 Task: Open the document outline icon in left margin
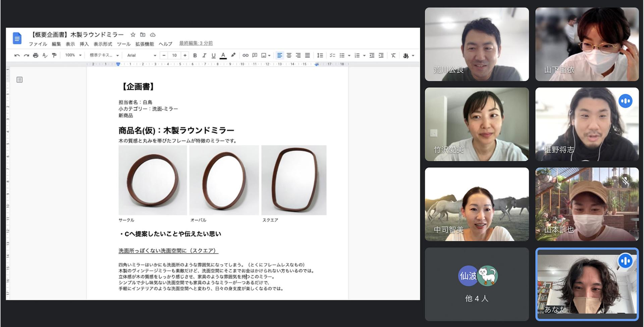point(19,80)
